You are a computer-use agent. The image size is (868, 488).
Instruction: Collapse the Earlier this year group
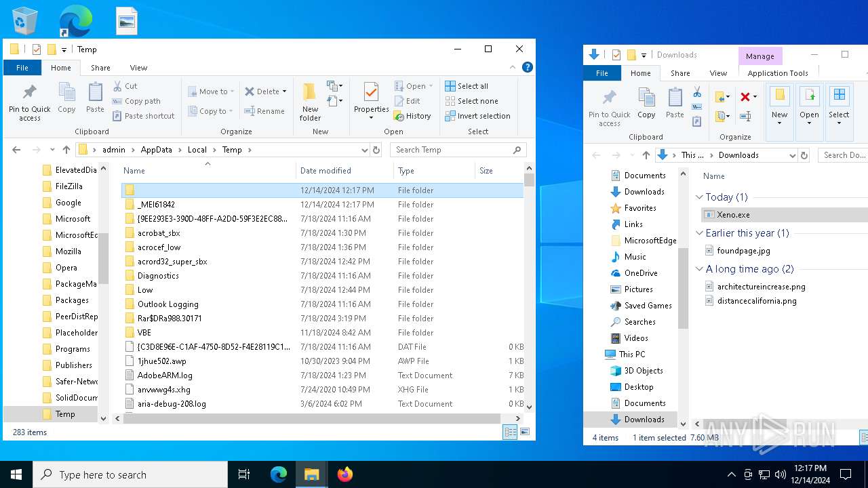point(699,233)
